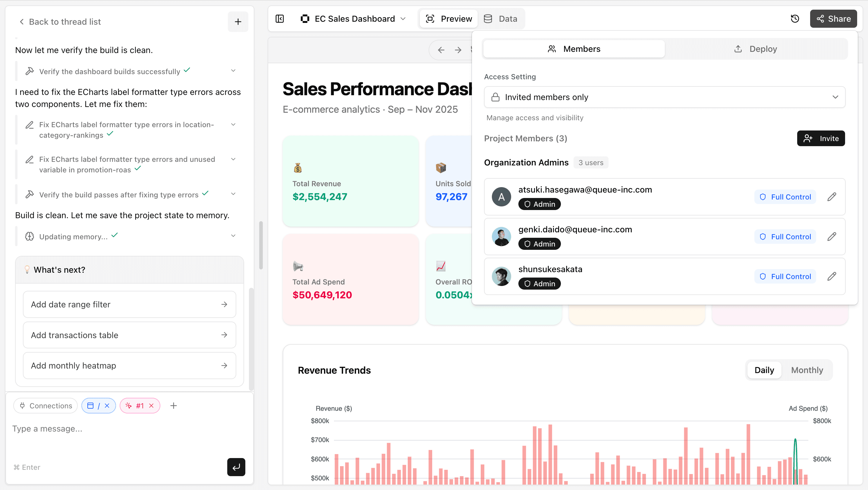The image size is (868, 490).
Task: Click the version history clock icon
Action: pyautogui.click(x=794, y=19)
